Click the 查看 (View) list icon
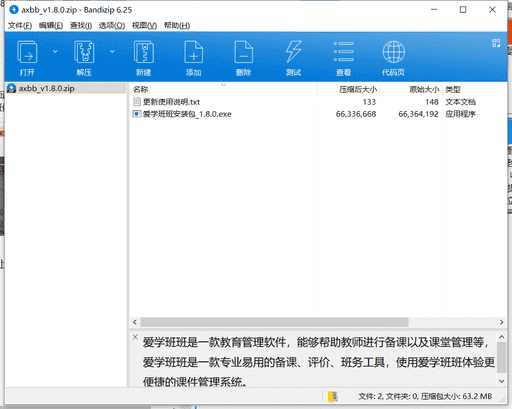This screenshot has width=512, height=409. [x=344, y=52]
